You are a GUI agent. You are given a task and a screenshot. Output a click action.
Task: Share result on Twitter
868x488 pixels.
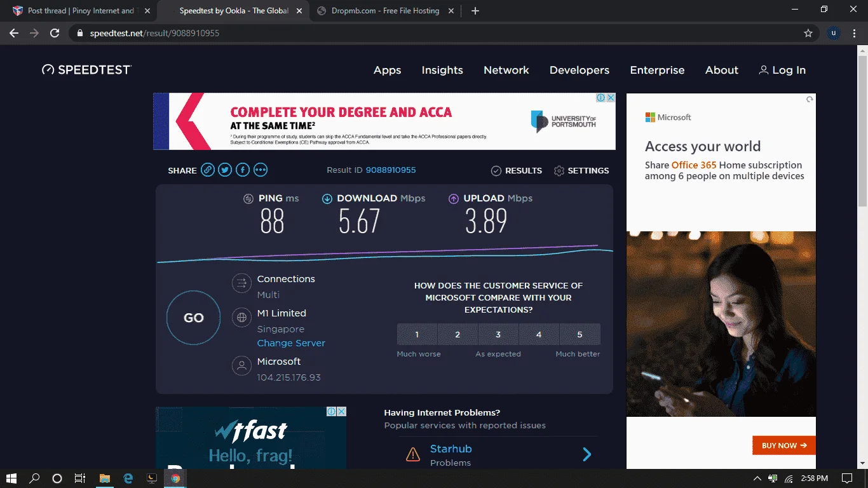(x=225, y=170)
